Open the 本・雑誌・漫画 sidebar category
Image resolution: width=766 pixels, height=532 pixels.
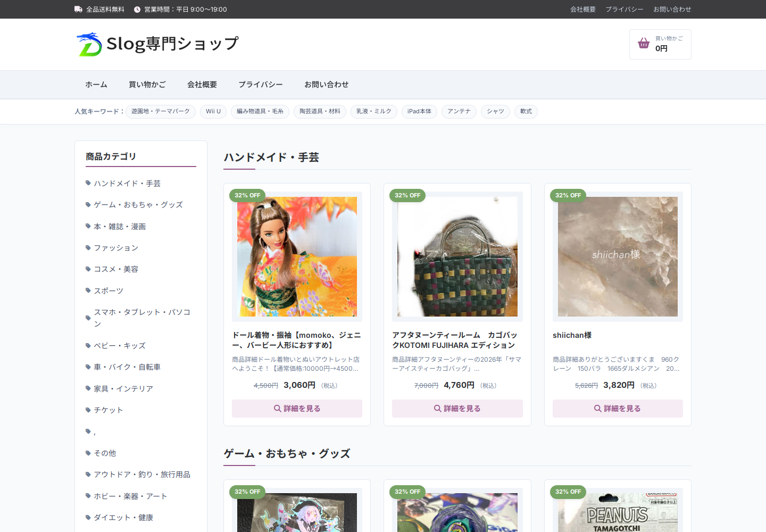[120, 227]
